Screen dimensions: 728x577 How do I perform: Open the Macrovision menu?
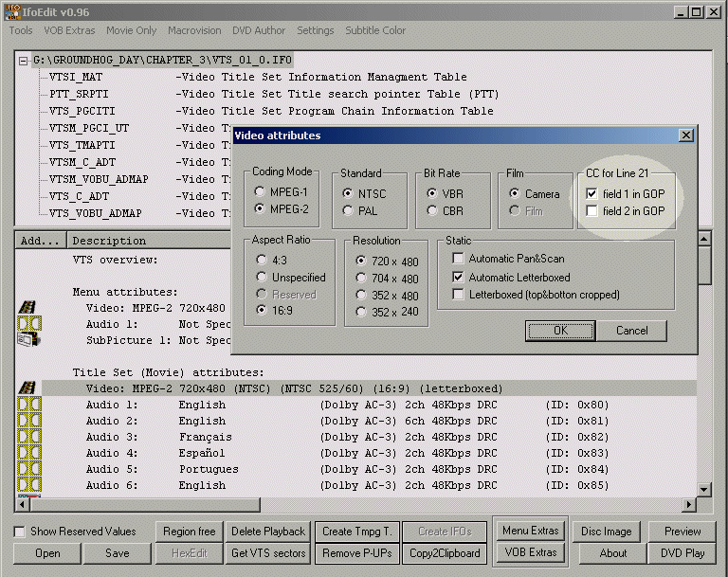click(194, 30)
